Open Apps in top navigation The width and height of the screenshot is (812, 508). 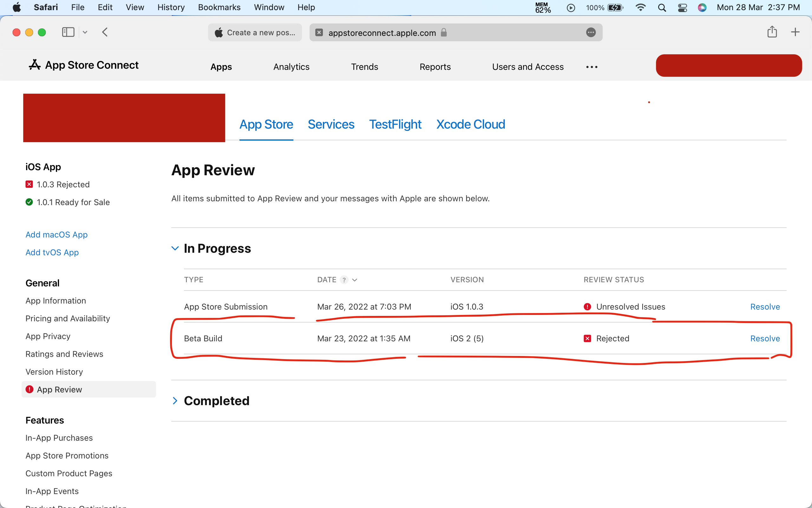(221, 67)
